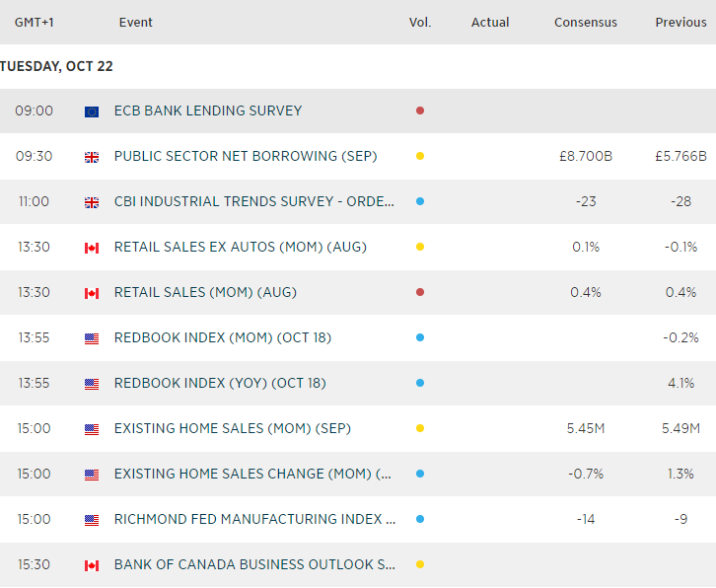Viewport: 716px width, 588px height.
Task: Click the -0.2% previous Redbook value
Action: click(680, 337)
